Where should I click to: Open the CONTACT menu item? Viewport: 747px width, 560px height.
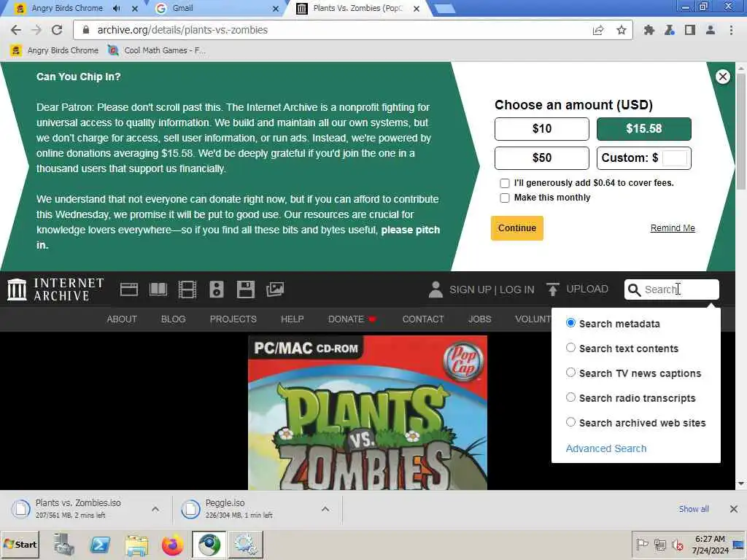423,319
